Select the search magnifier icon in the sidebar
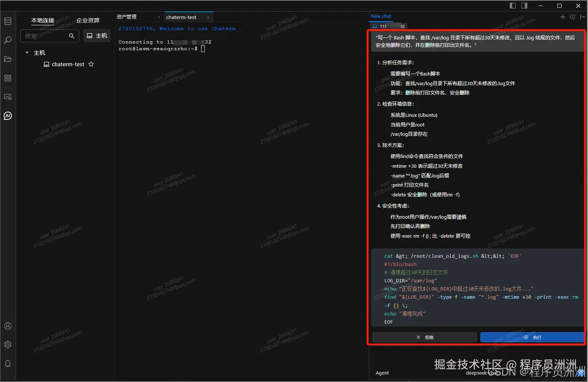 click(x=7, y=40)
